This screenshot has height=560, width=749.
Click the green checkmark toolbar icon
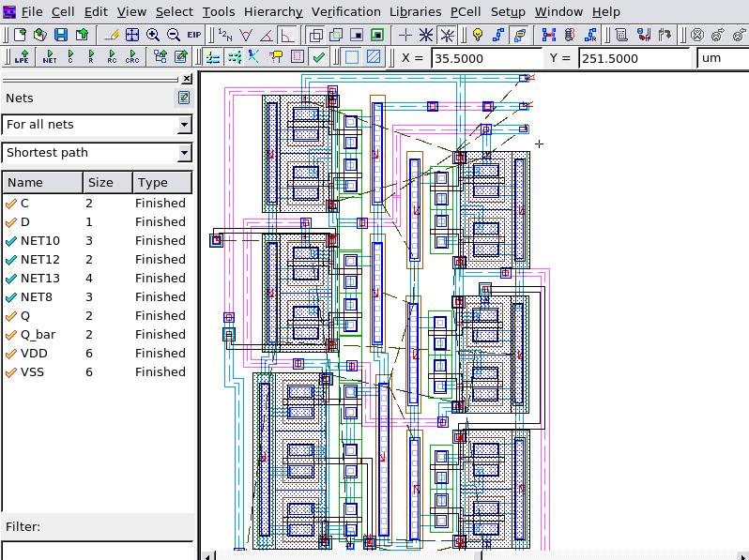pos(318,57)
